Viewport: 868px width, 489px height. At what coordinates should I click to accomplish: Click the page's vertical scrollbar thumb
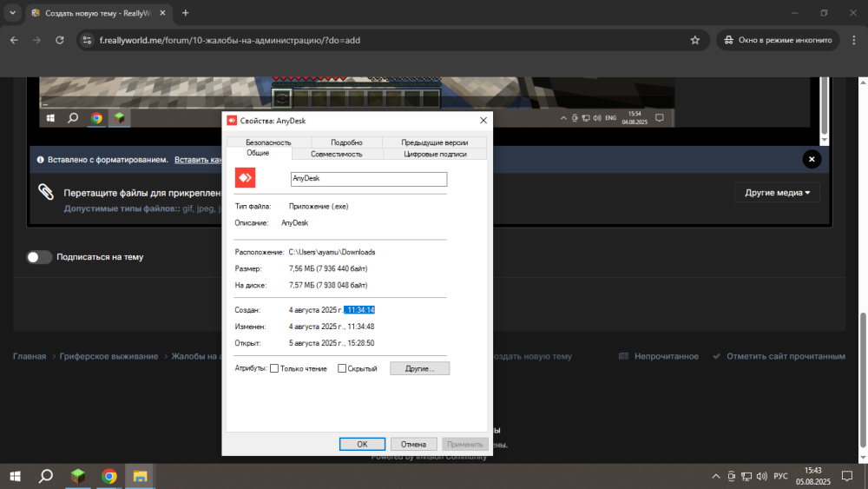(x=863, y=380)
